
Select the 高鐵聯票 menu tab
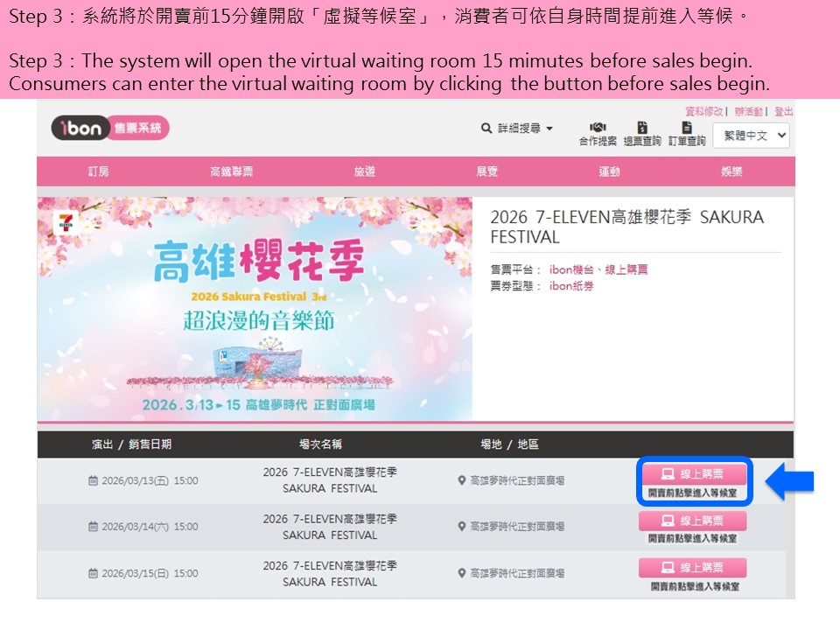tap(231, 171)
